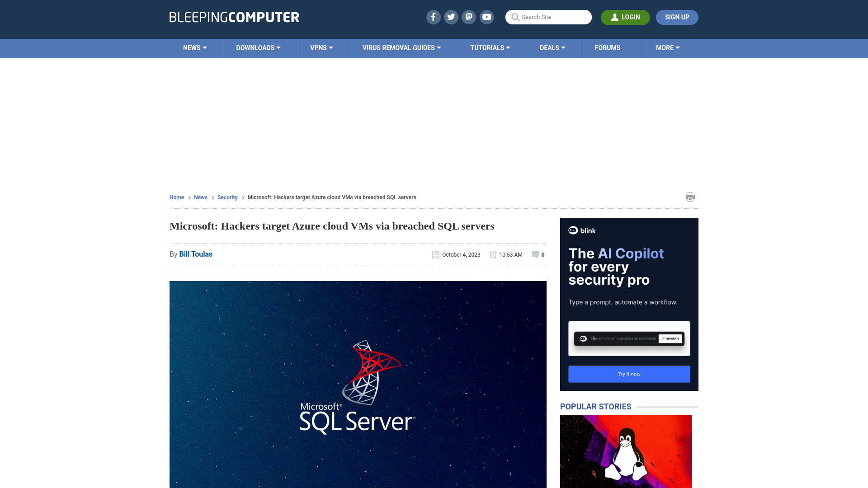868x488 pixels.
Task: Expand the MORE navigation dropdown
Action: tap(668, 47)
